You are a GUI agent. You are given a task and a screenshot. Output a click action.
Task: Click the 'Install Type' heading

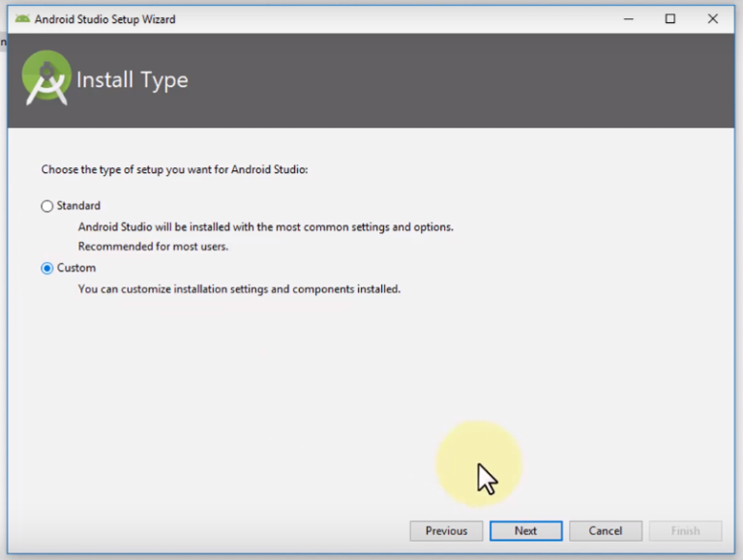point(132,80)
